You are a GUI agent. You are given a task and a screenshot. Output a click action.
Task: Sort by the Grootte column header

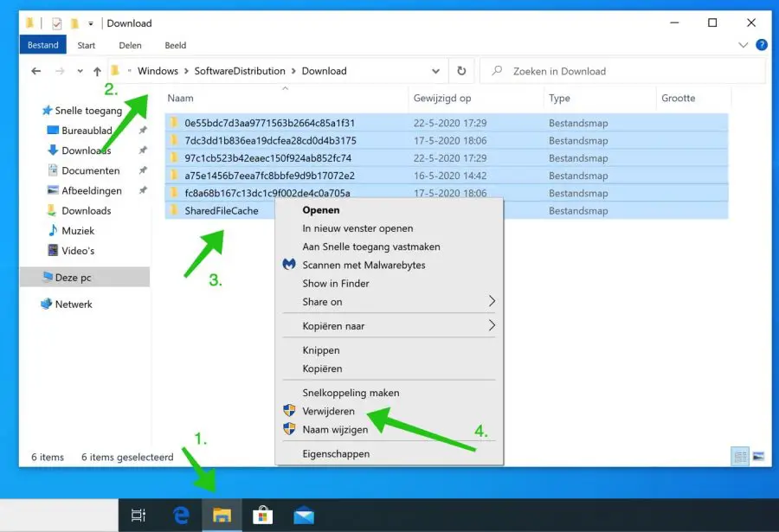click(x=678, y=98)
